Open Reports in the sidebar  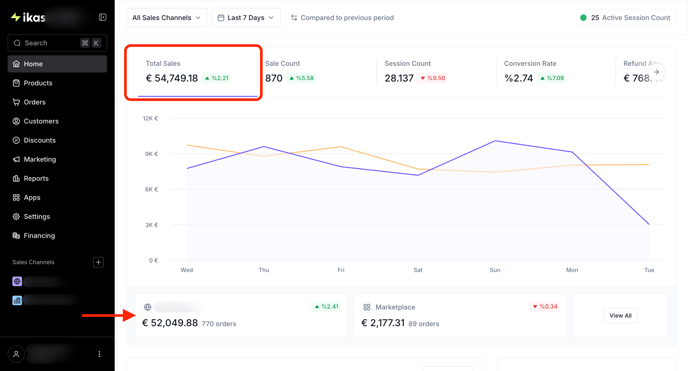(57, 178)
